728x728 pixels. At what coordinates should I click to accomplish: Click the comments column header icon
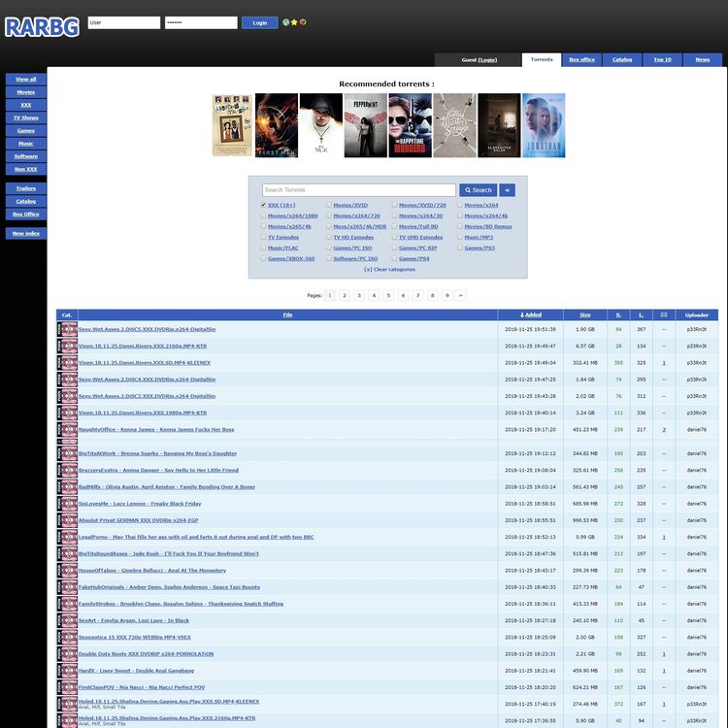pos(664,314)
